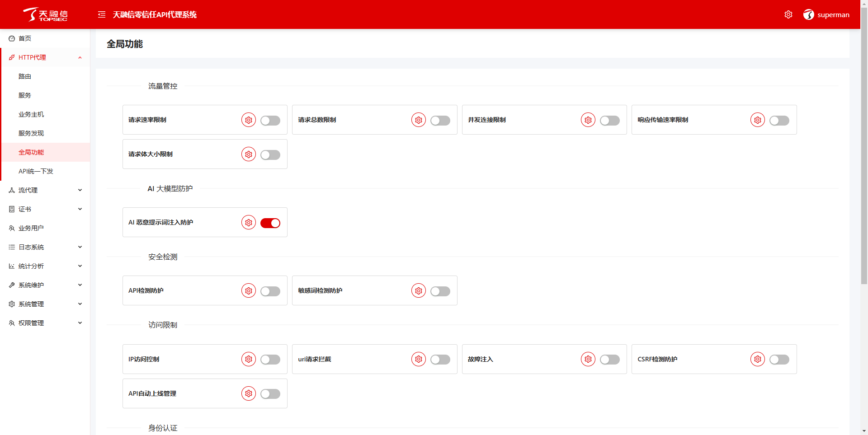Click the gear icon for CSRF检测防护

[x=758, y=360]
